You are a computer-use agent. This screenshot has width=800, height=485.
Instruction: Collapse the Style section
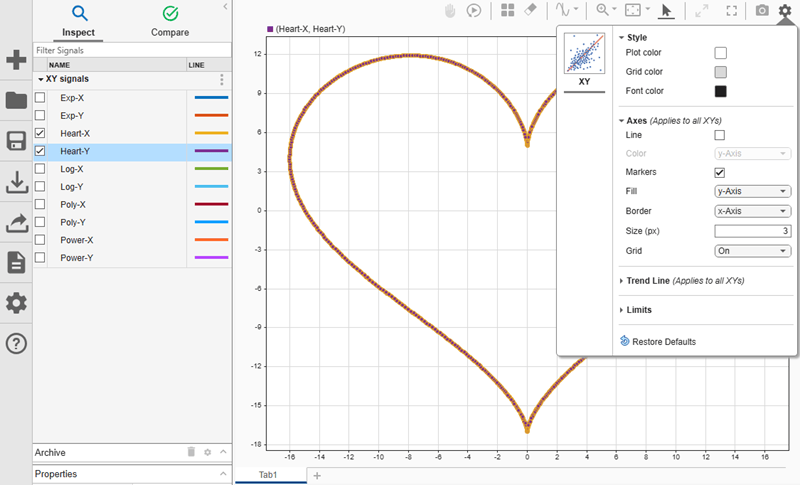click(621, 38)
